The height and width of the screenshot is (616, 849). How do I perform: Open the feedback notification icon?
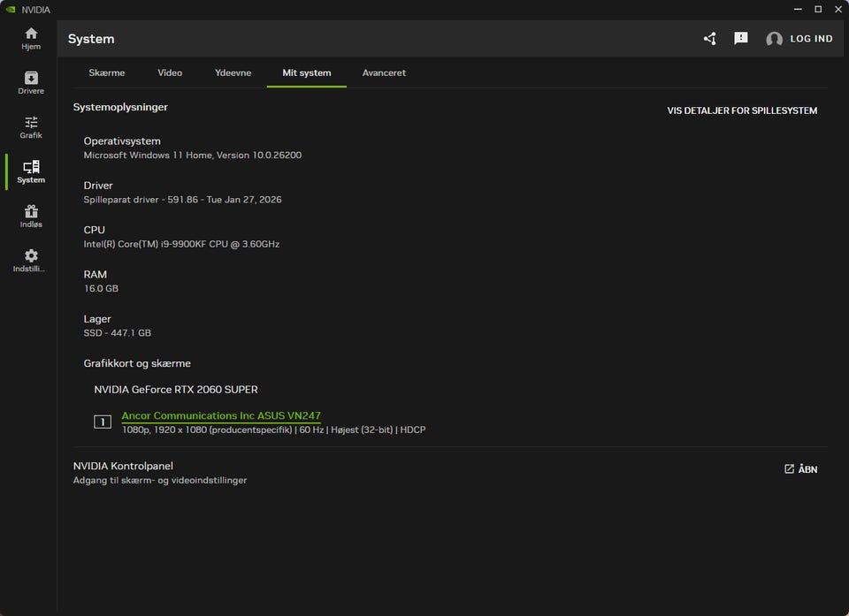pyautogui.click(x=741, y=39)
